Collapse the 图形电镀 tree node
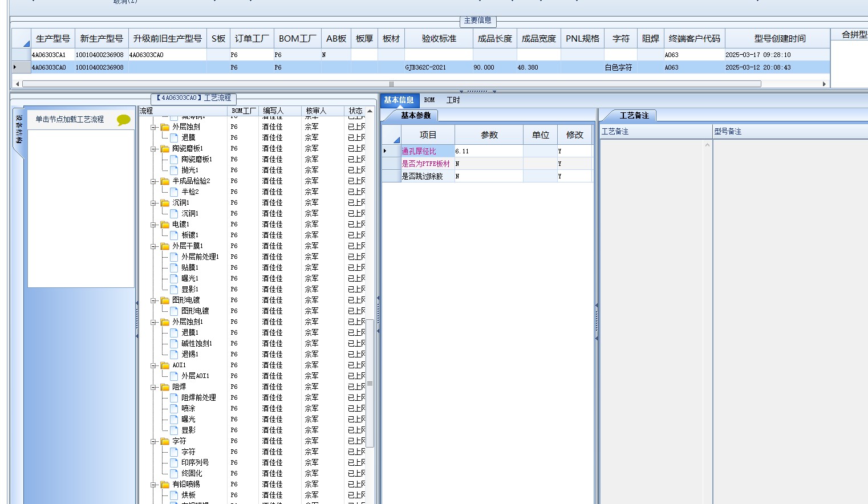Screen dimensions: 868x504 153,300
